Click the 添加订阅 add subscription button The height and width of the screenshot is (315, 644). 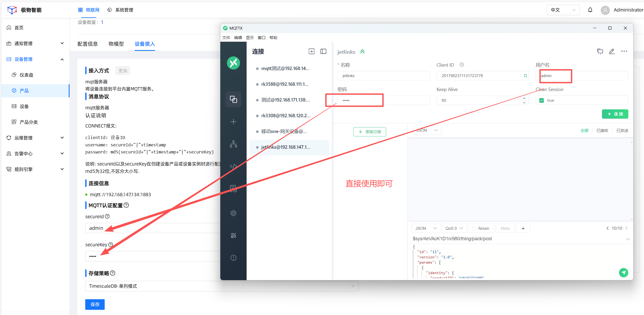pyautogui.click(x=370, y=132)
